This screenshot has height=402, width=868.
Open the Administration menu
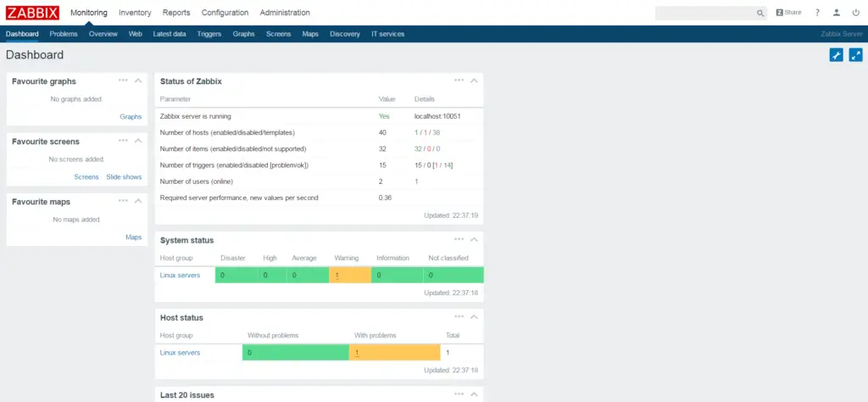pyautogui.click(x=285, y=13)
